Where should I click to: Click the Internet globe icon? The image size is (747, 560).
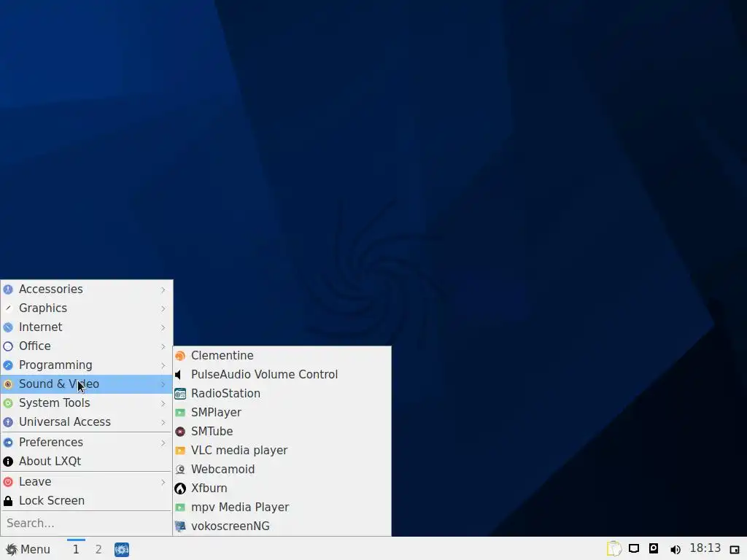tap(8, 327)
